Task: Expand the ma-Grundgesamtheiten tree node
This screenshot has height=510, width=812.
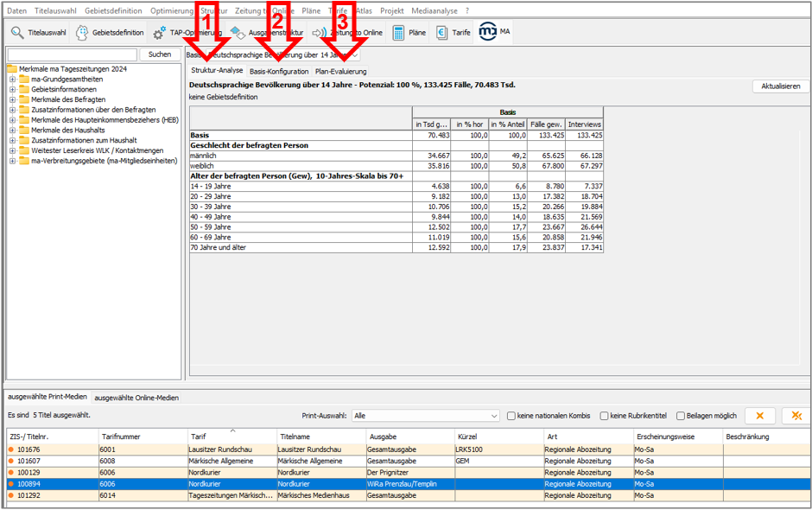Action: coord(13,80)
